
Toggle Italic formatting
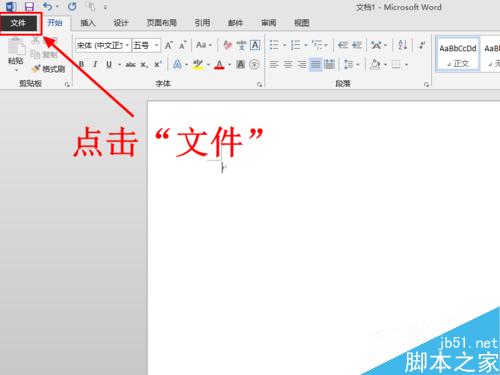point(95,64)
